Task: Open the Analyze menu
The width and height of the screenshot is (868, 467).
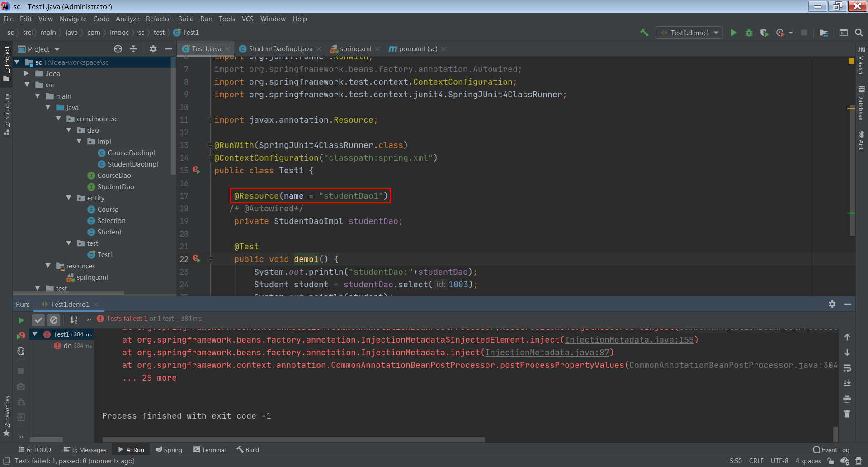Action: (127, 19)
